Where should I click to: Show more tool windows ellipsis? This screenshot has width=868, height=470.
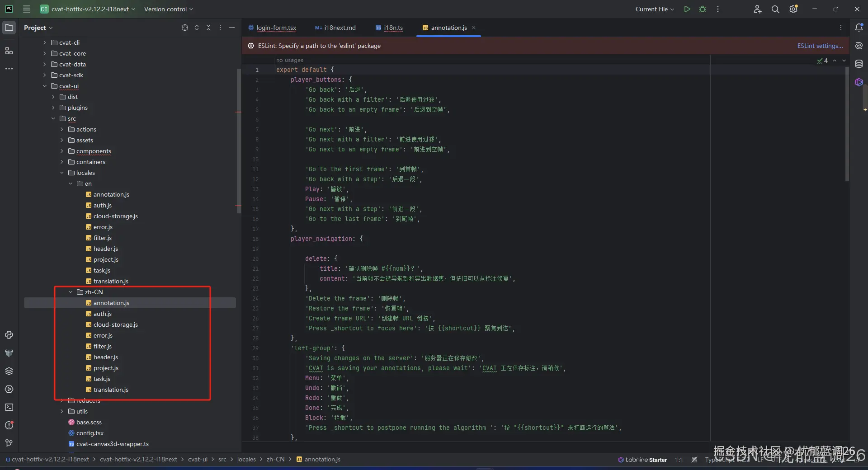tap(9, 69)
